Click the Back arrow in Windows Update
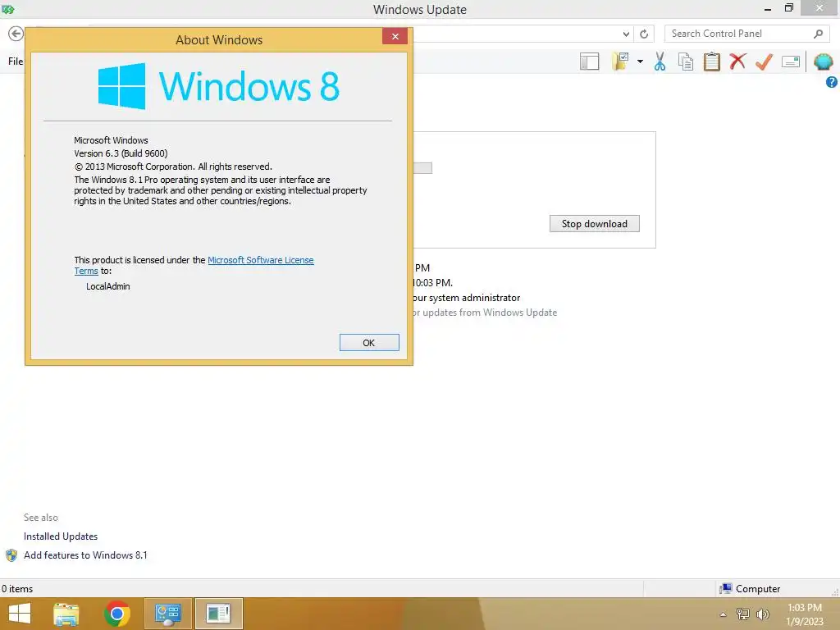This screenshot has width=840, height=630. (x=16, y=34)
